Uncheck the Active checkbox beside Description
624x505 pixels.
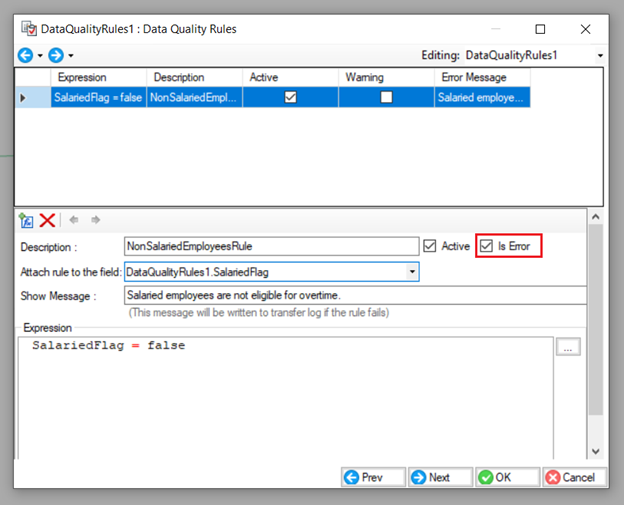[430, 246]
